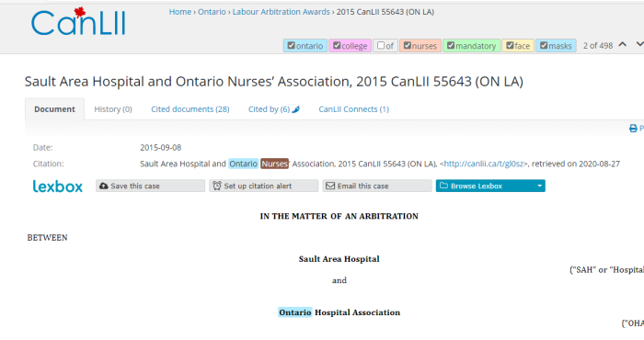Toggle the mandatory keyword highlight
Image resolution: width=644 pixels, height=340 pixels.
[x=451, y=46]
